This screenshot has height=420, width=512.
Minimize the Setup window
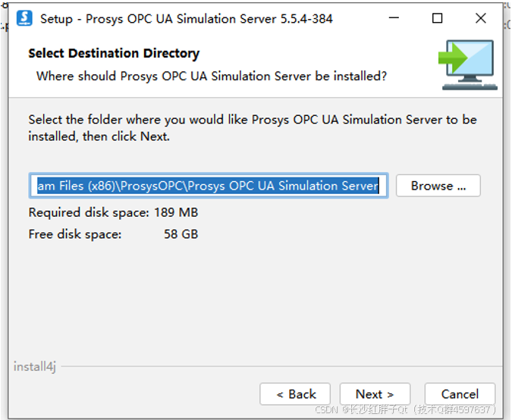click(394, 18)
